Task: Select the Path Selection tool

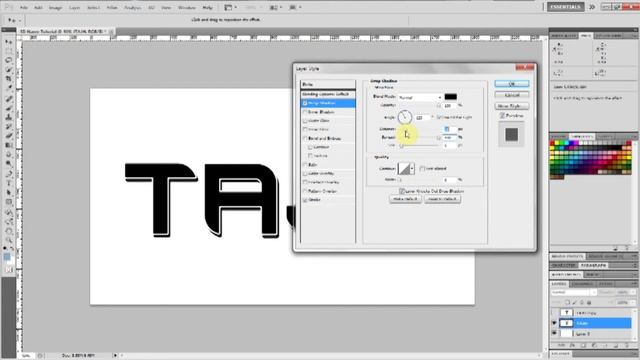Action: point(8,193)
